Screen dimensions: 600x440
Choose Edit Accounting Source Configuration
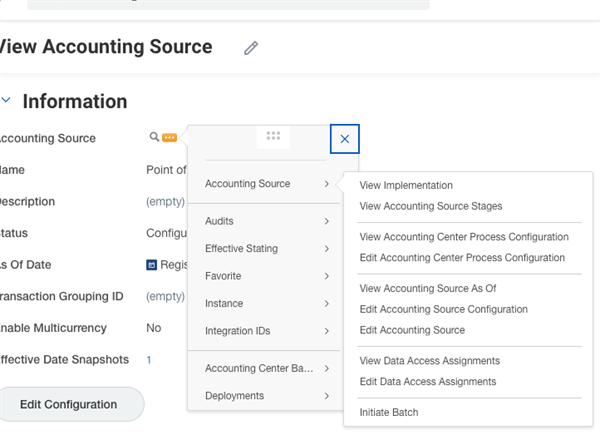[443, 309]
